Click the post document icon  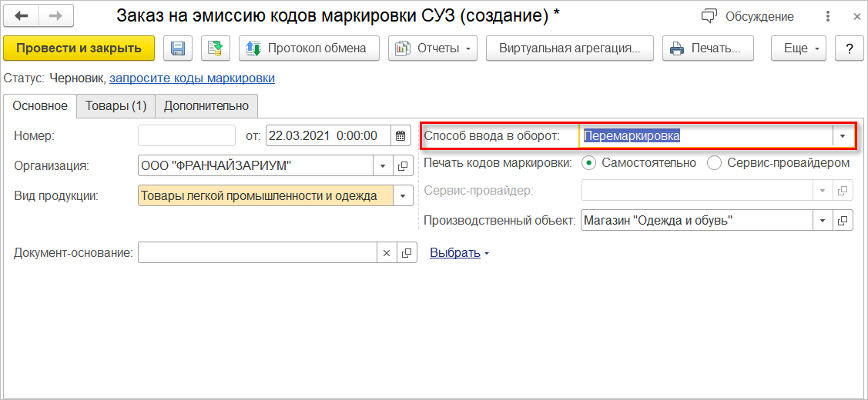pos(216,48)
